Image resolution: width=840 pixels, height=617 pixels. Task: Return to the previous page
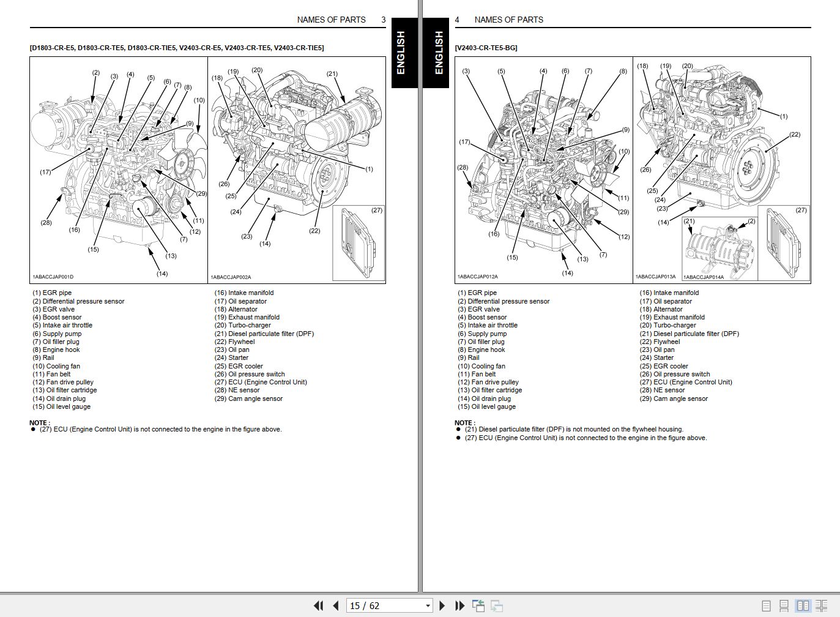[x=335, y=605]
